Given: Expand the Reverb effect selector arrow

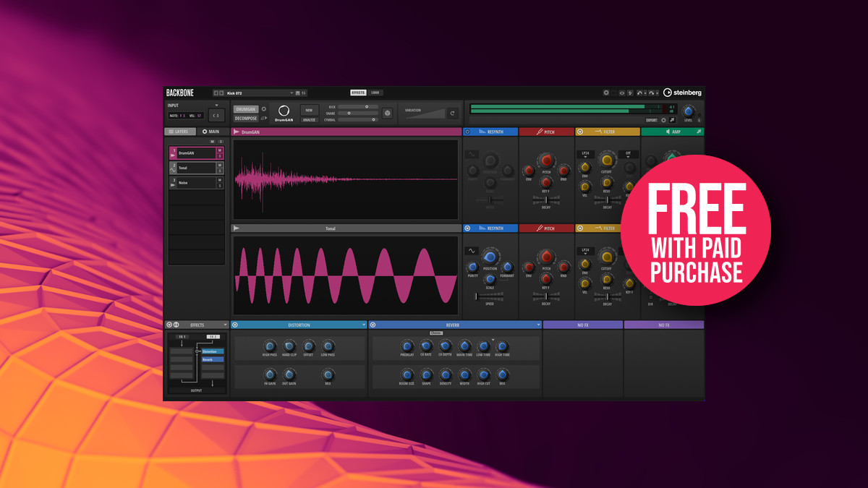Looking at the screenshot, I should coord(538,325).
